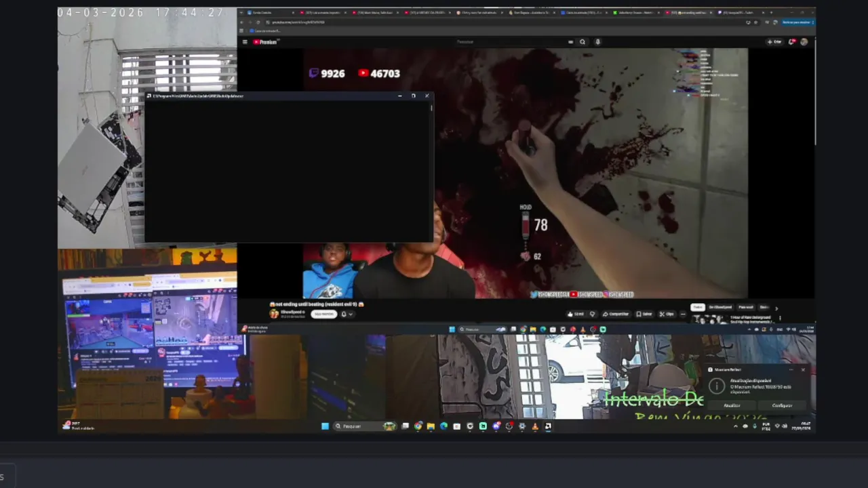Screen dimensions: 868x488
Task: Expand the notification bell dropdown chevron
Action: click(x=351, y=314)
